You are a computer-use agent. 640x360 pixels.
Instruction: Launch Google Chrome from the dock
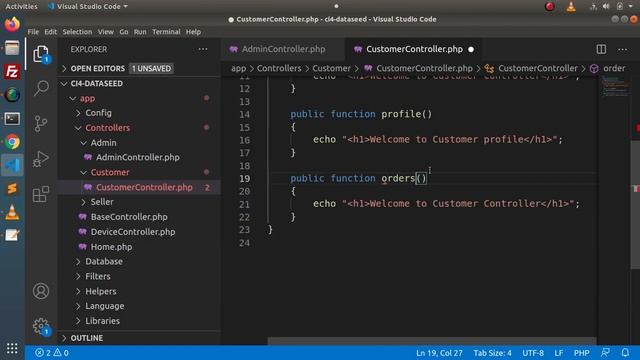pyautogui.click(x=12, y=142)
